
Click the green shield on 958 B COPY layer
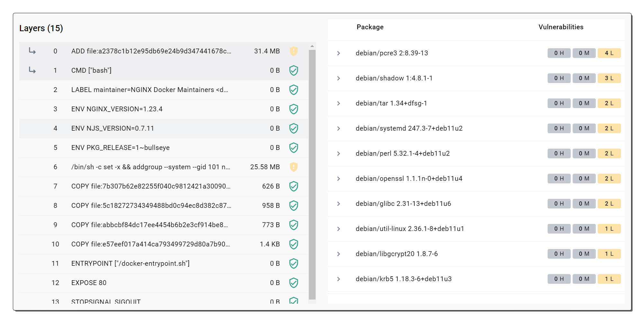click(293, 206)
